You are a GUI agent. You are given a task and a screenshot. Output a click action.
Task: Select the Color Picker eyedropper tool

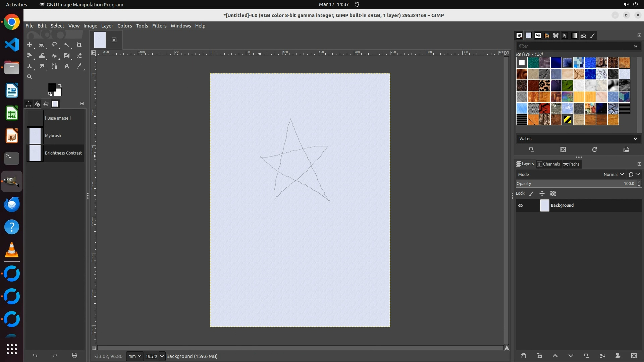(79, 66)
